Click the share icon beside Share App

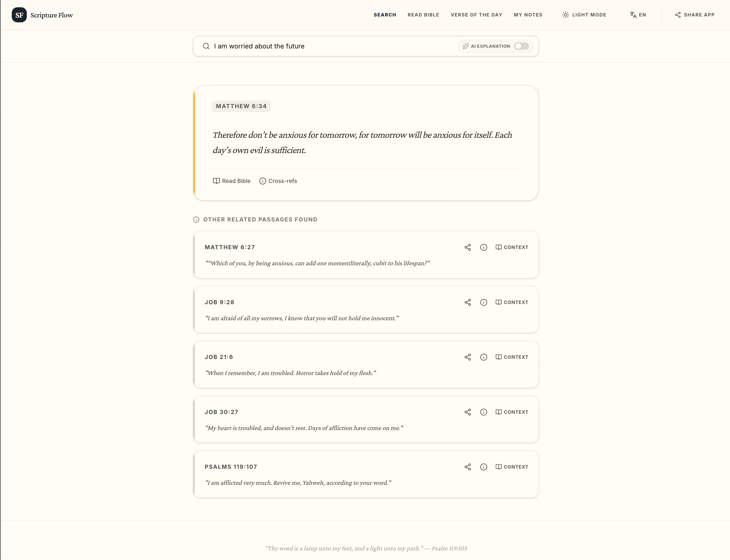(x=678, y=15)
